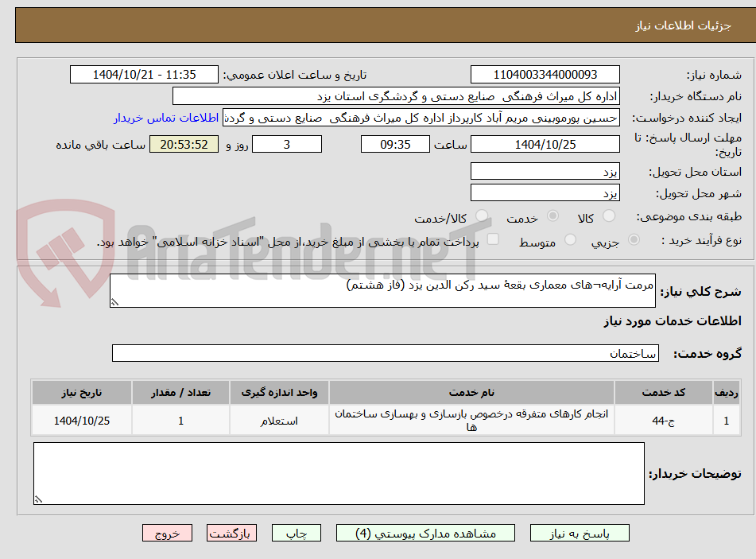756x559 pixels.
Task: Click the توضیحات خریدار notes textarea
Action: [339, 474]
